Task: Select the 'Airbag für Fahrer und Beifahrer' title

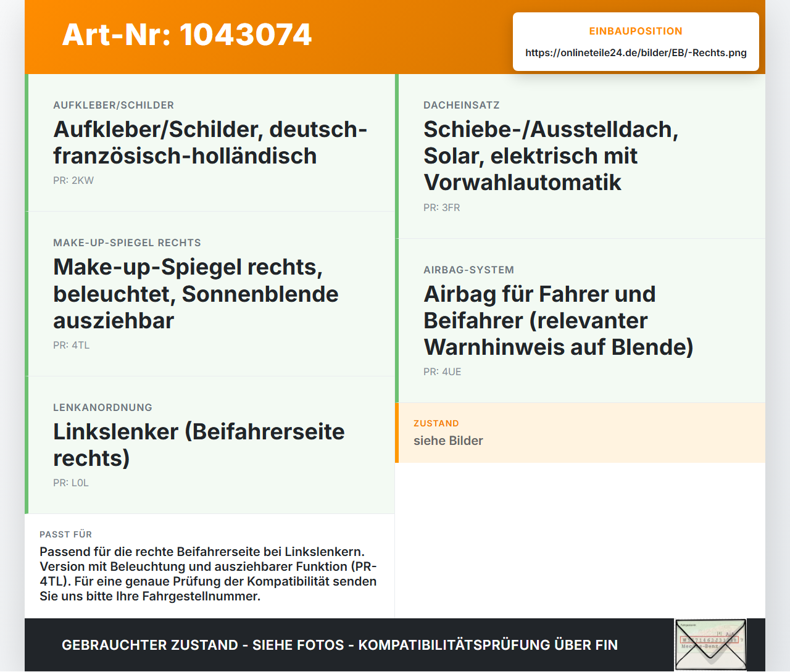Action: coord(559,320)
